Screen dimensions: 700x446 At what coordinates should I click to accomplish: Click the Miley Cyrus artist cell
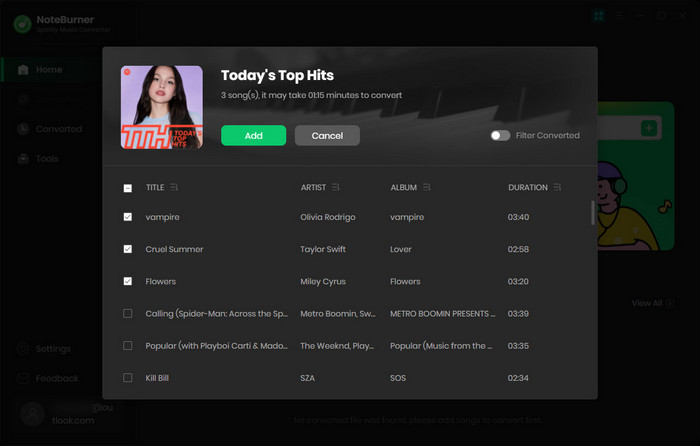click(x=323, y=281)
